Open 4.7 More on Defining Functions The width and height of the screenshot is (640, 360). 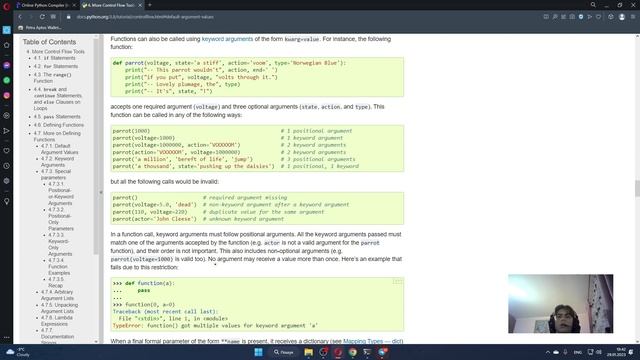[57, 136]
